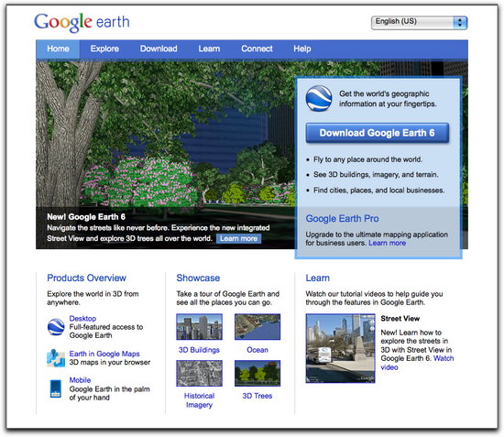Click 'Full-featured access to Google Earth' text
This screenshot has width=504, height=437.
point(106,332)
